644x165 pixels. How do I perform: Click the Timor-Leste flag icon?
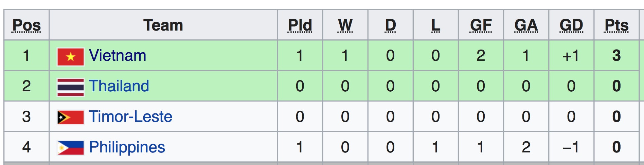pos(70,117)
